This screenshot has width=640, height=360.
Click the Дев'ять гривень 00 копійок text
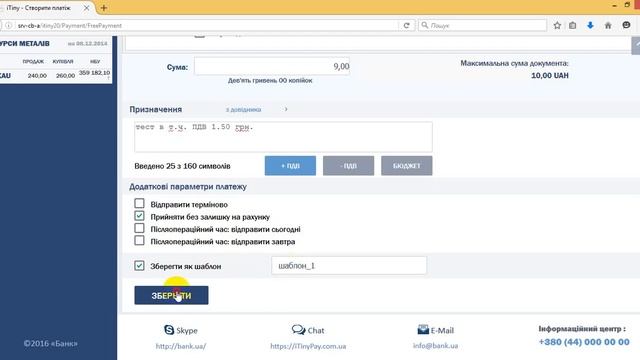click(270, 80)
